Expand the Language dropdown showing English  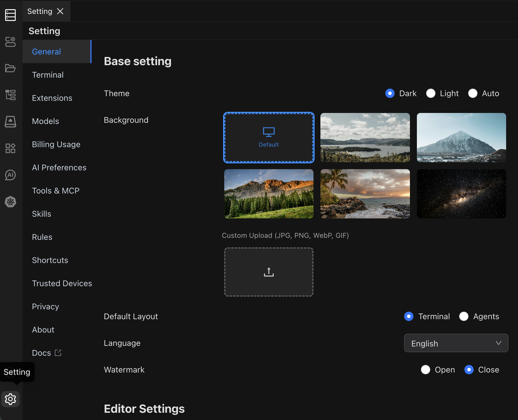(x=456, y=343)
